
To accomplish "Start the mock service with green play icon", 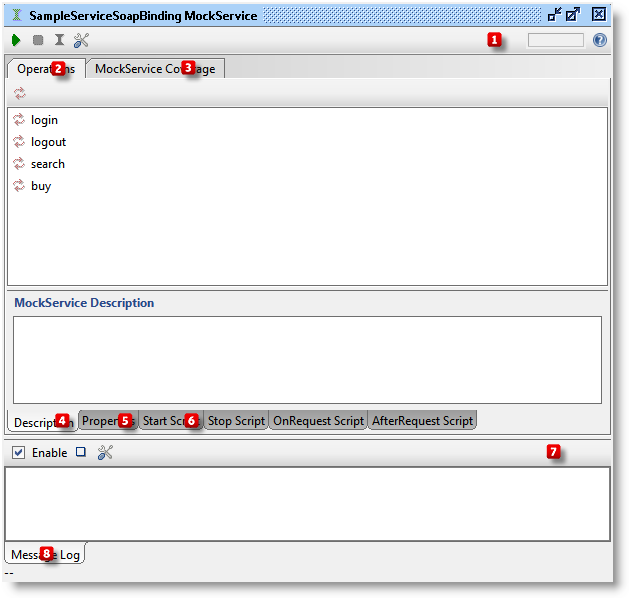I will click(x=16, y=40).
